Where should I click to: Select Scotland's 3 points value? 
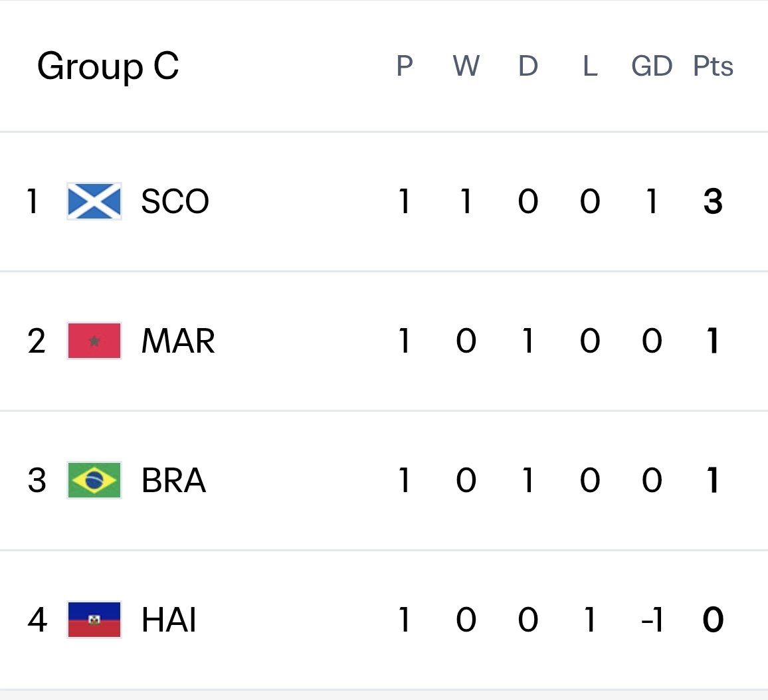pyautogui.click(x=713, y=201)
